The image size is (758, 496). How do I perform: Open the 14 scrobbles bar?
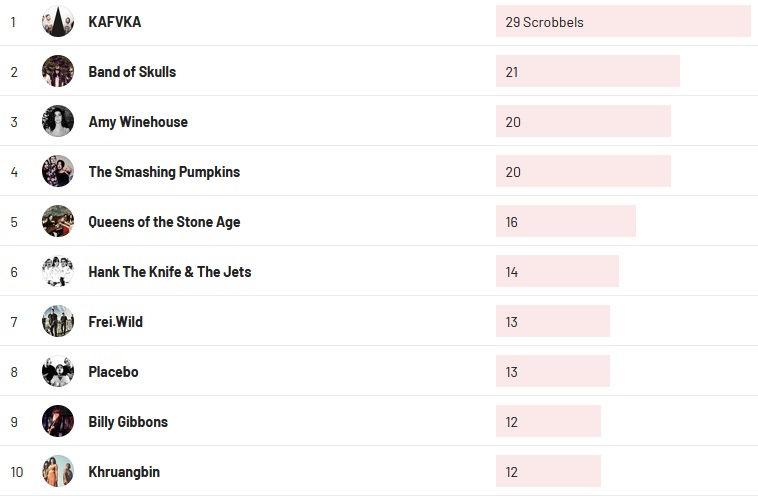(x=557, y=271)
